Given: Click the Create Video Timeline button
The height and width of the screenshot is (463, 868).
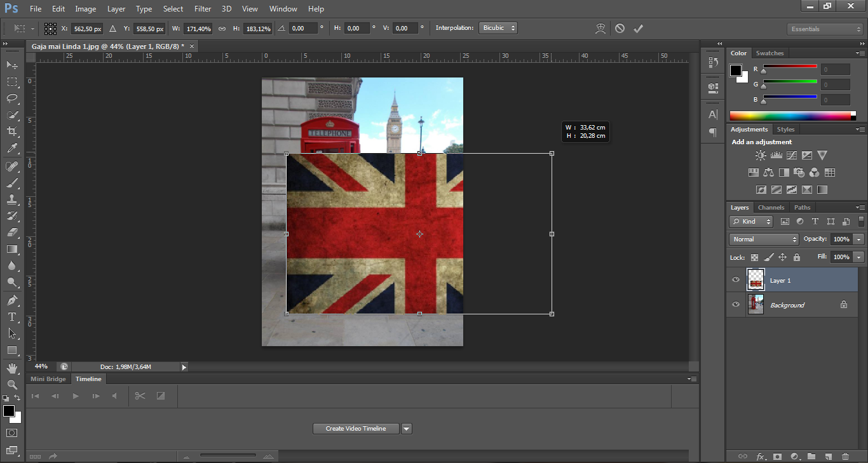Looking at the screenshot, I should pyautogui.click(x=356, y=429).
